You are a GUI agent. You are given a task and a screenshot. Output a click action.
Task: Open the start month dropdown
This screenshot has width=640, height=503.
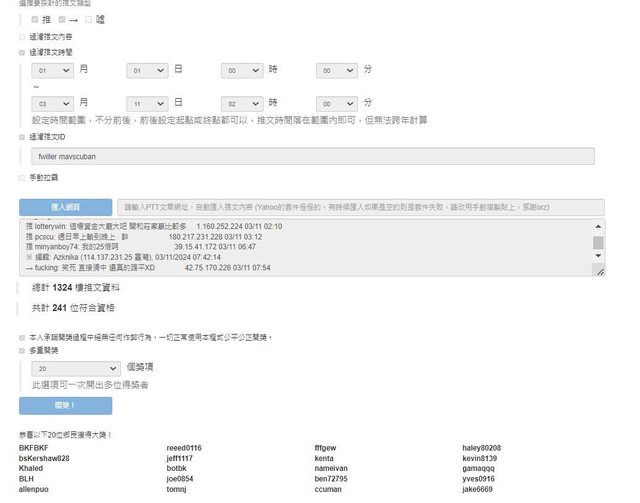(53, 71)
